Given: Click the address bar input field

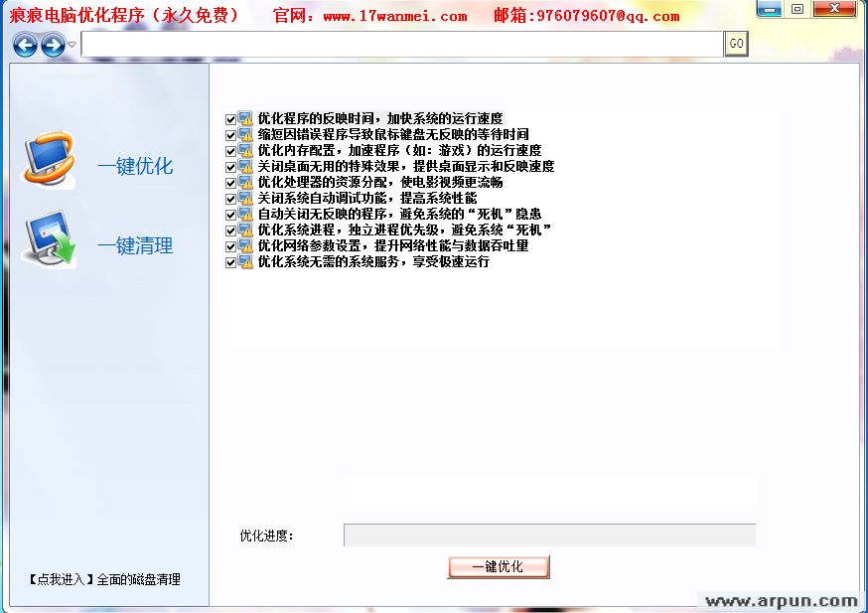Looking at the screenshot, I should tap(402, 45).
